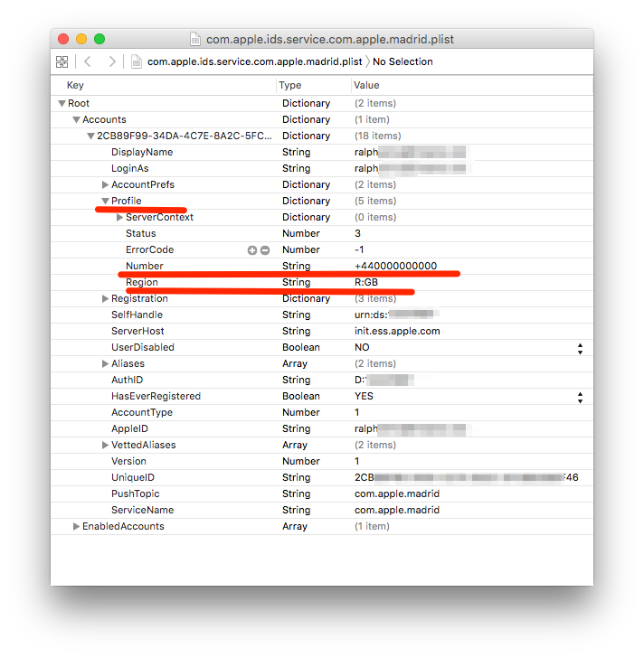Click the Key column header
Image resolution: width=644 pixels, height=658 pixels.
point(75,85)
